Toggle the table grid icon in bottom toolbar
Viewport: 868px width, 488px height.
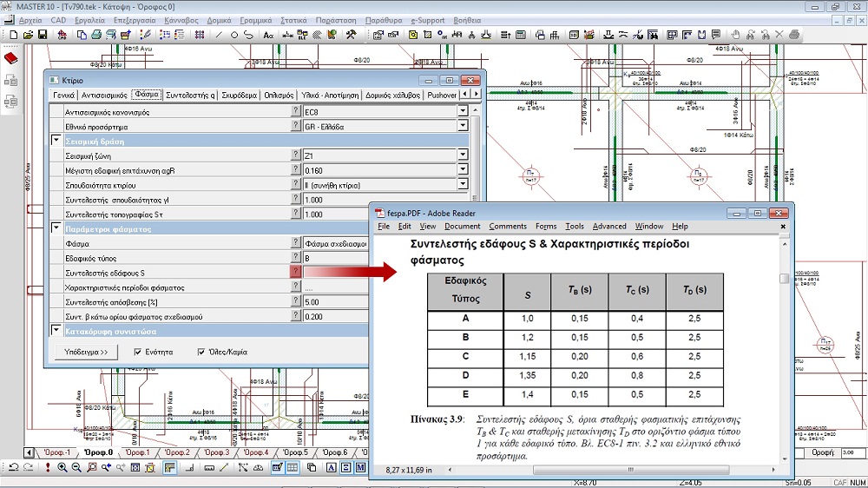click(293, 467)
